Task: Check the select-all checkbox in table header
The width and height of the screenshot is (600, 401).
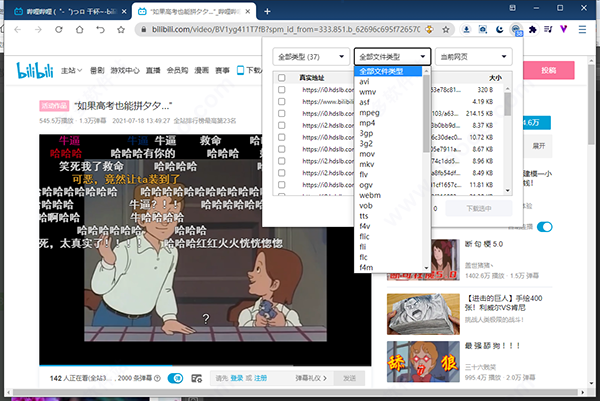Action: pos(282,78)
